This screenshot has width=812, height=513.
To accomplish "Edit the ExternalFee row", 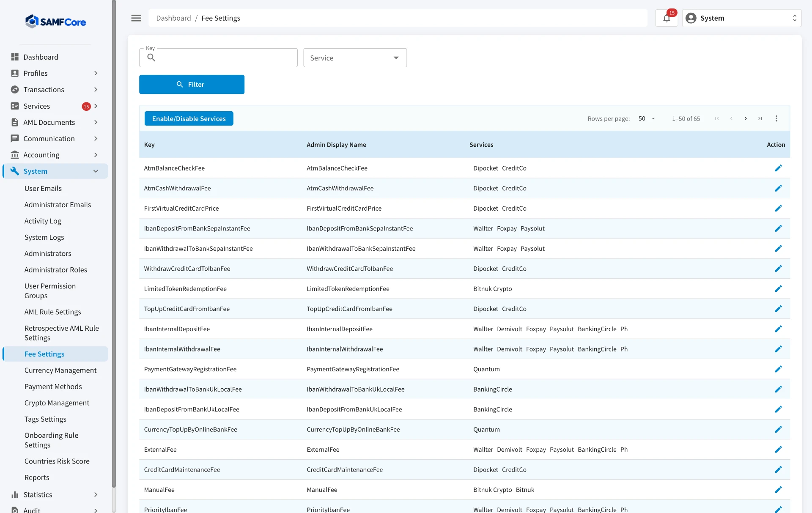I will point(778,450).
